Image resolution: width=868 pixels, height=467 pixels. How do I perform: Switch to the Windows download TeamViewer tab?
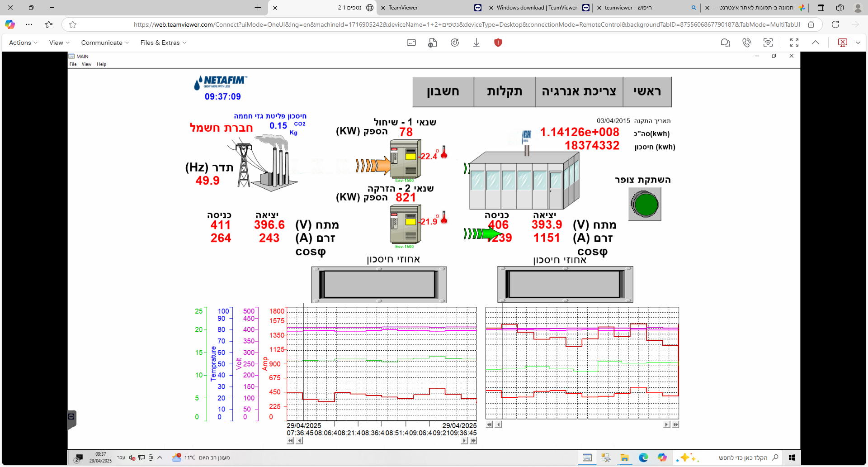tap(536, 8)
